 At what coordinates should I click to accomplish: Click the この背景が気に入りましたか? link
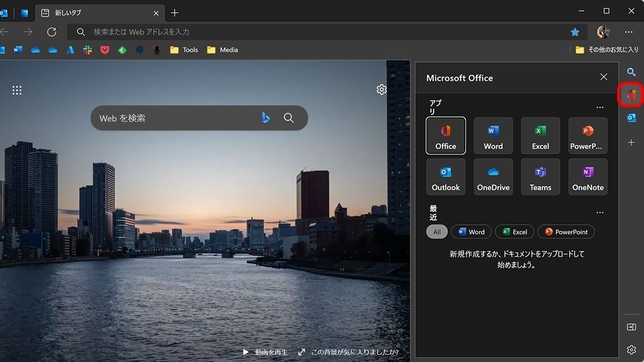[x=348, y=352]
